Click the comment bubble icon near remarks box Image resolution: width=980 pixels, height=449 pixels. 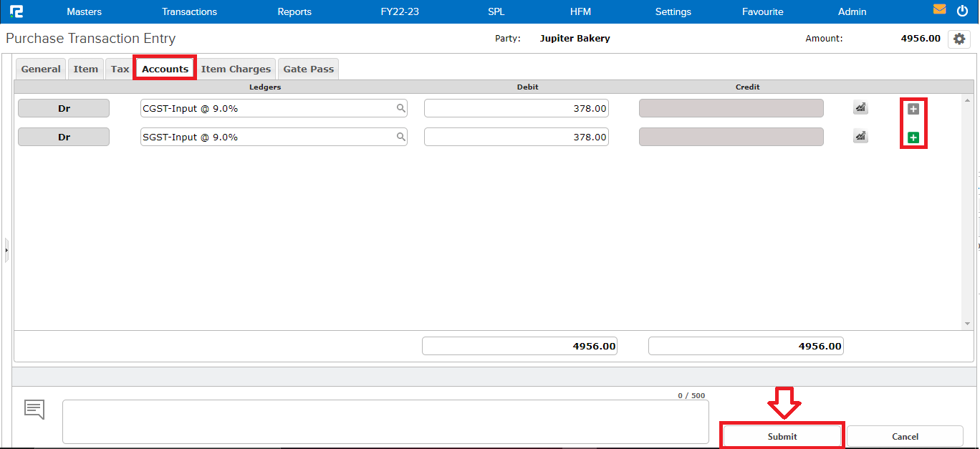click(x=33, y=409)
